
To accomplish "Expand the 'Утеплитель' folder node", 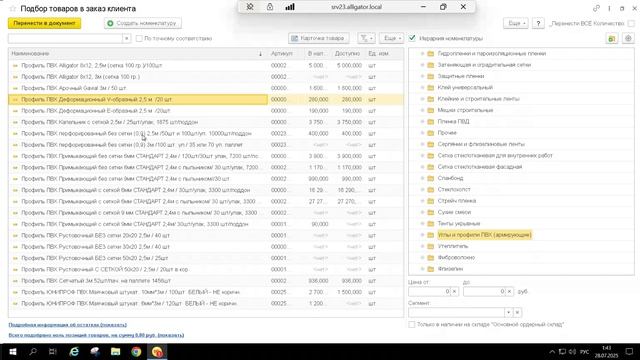I will point(422,246).
